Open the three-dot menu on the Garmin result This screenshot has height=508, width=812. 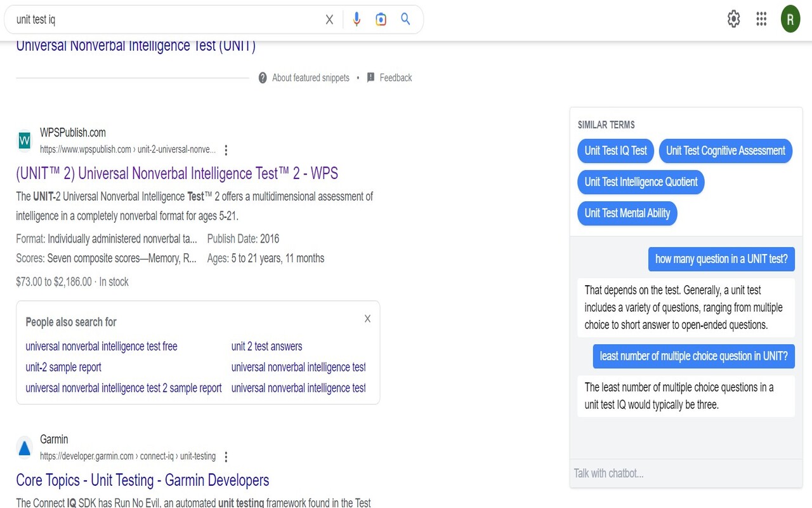click(x=226, y=456)
